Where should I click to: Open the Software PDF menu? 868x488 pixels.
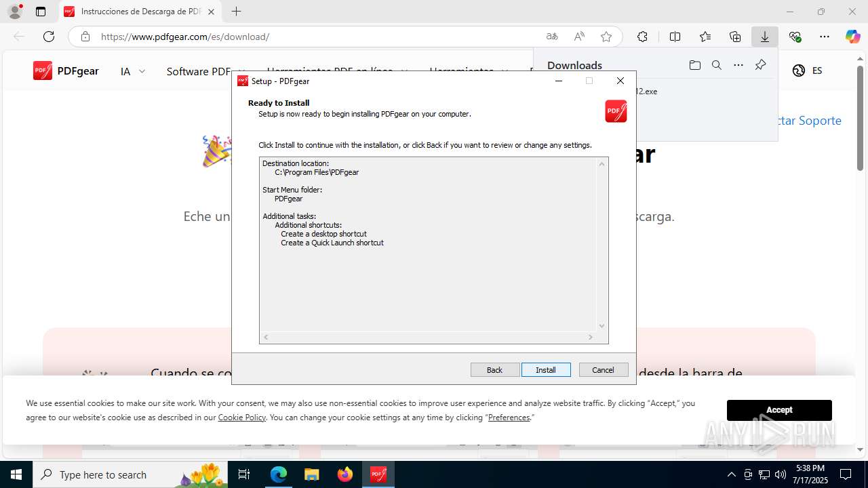[x=199, y=71]
